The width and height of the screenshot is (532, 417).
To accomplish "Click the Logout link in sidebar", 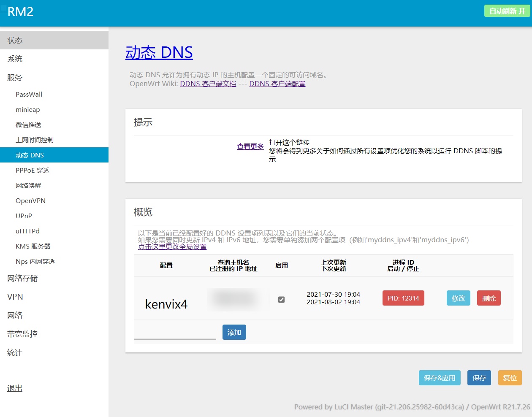I will point(15,388).
